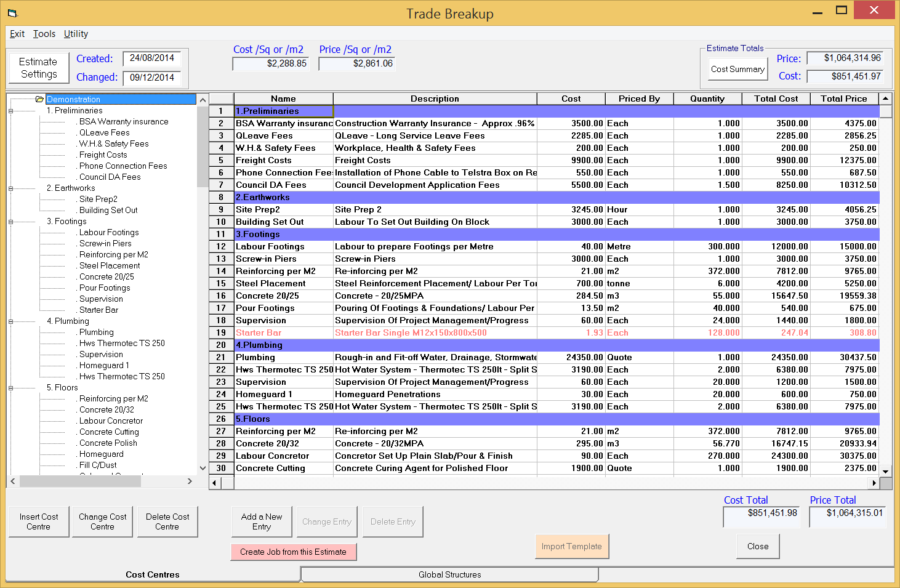Click the Priced By column header
The height and width of the screenshot is (588, 900).
(640, 99)
